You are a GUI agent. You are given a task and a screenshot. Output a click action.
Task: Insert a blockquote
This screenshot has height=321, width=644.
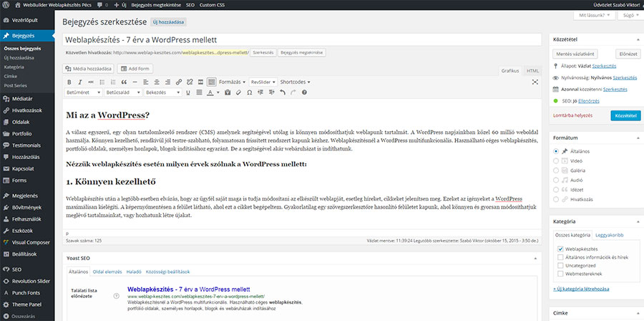point(124,82)
